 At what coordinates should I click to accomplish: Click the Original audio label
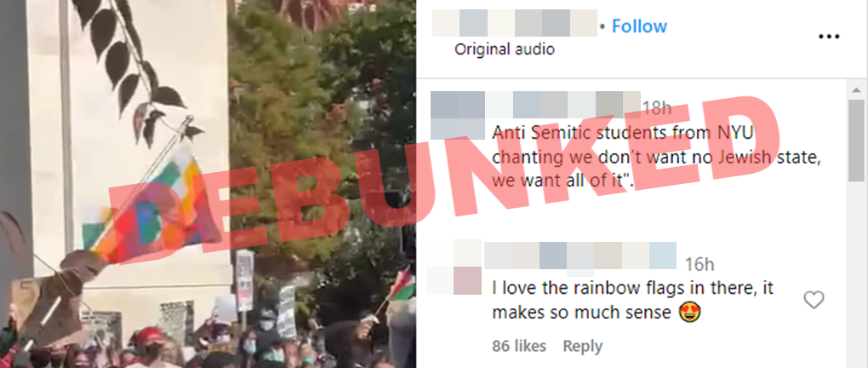point(505,49)
